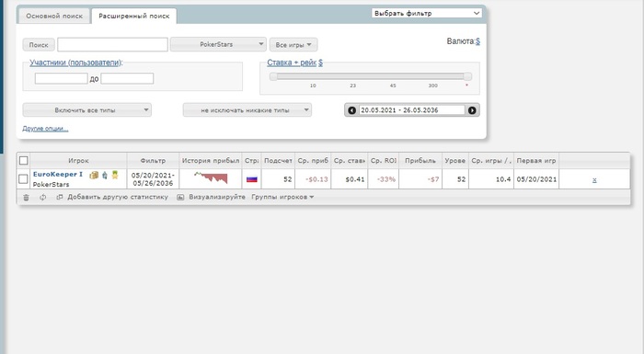Click the right handle of stake slider
The image size is (644, 354).
click(467, 76)
